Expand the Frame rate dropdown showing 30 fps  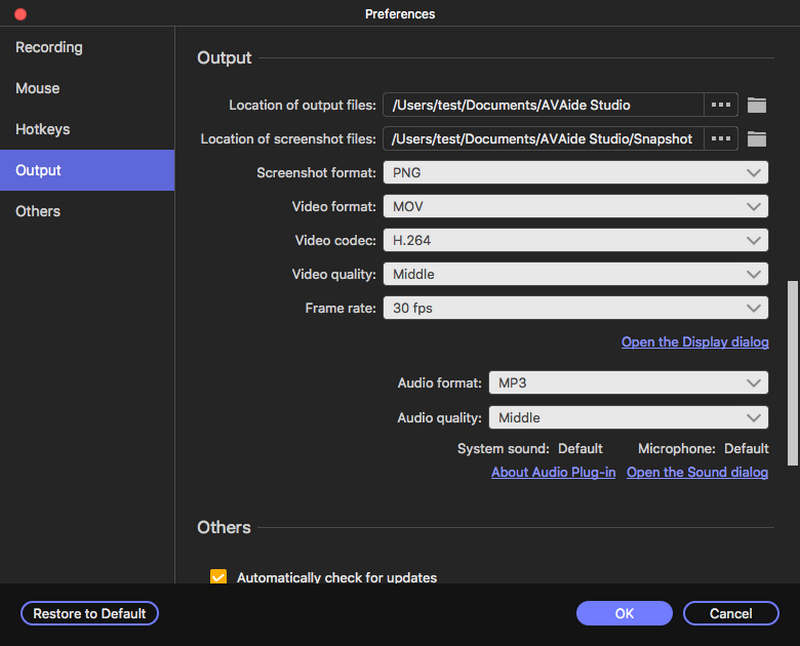coord(576,308)
